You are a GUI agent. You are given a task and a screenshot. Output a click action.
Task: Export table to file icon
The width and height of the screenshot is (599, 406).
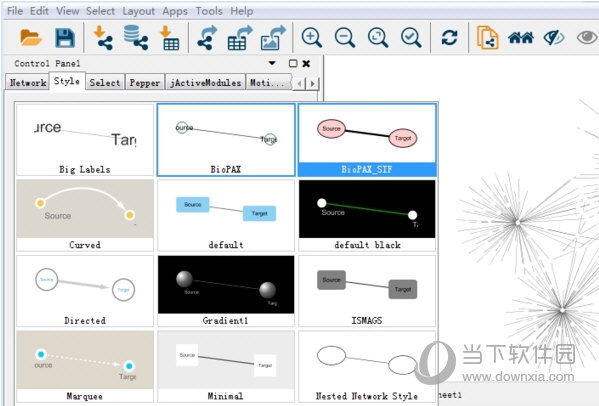tap(240, 38)
